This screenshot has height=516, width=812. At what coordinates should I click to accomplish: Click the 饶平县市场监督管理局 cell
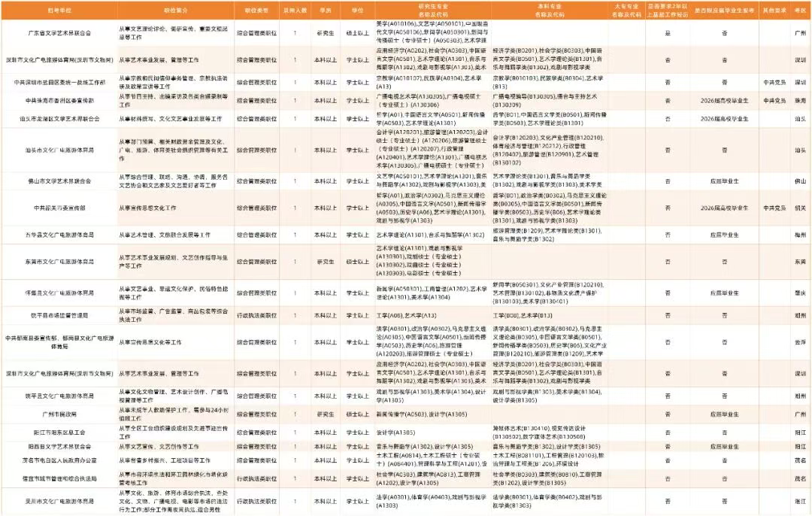click(x=59, y=315)
